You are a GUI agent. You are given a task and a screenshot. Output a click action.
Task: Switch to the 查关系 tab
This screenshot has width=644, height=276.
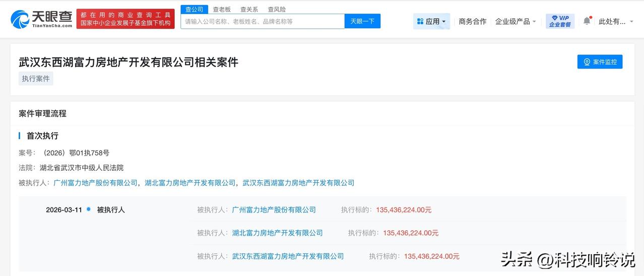pos(249,9)
